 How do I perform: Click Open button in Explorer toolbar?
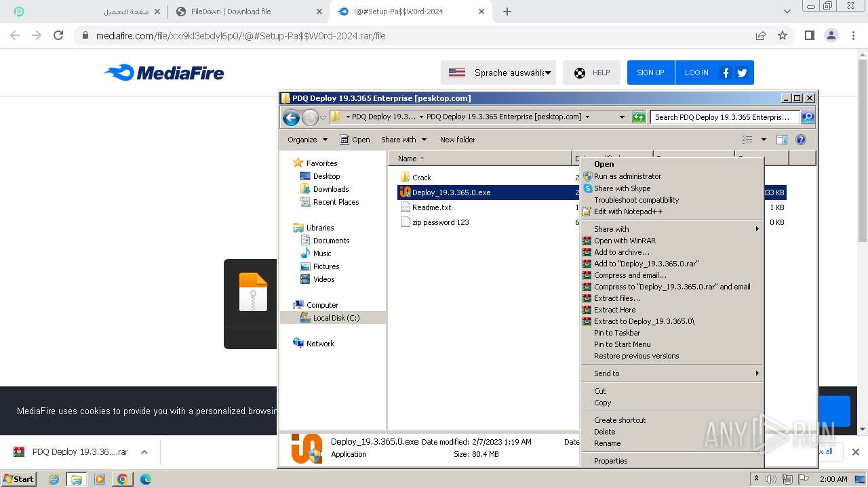[x=355, y=140]
